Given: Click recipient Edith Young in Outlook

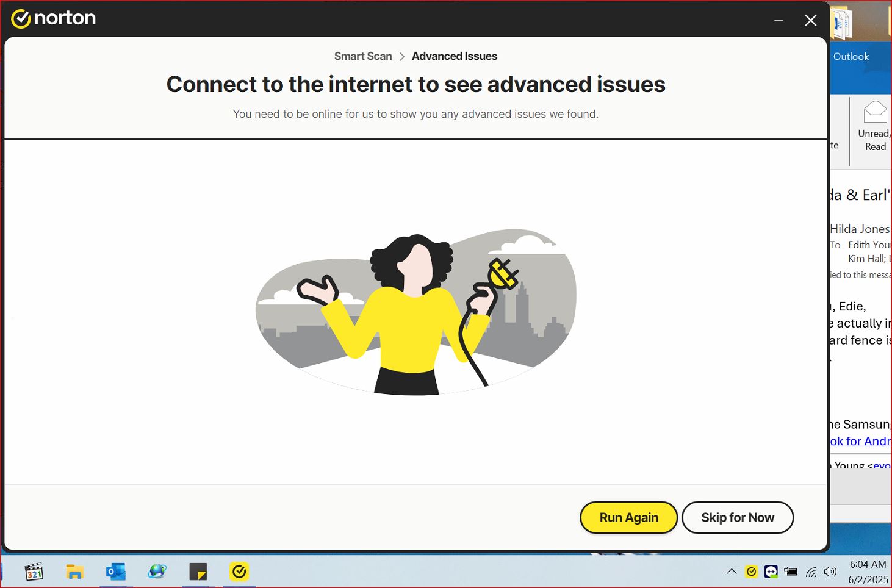Looking at the screenshot, I should coord(869,245).
